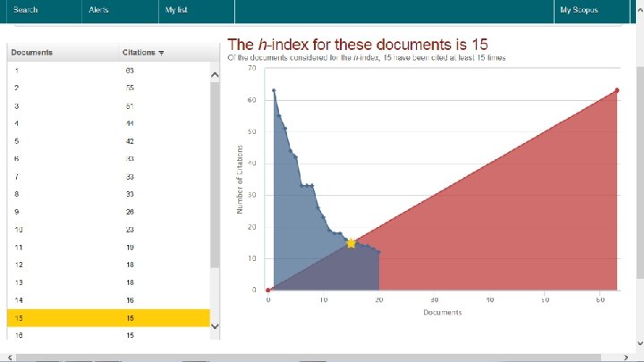Click the Citations sort arrow icon
This screenshot has height=362, width=644.
[x=161, y=53]
